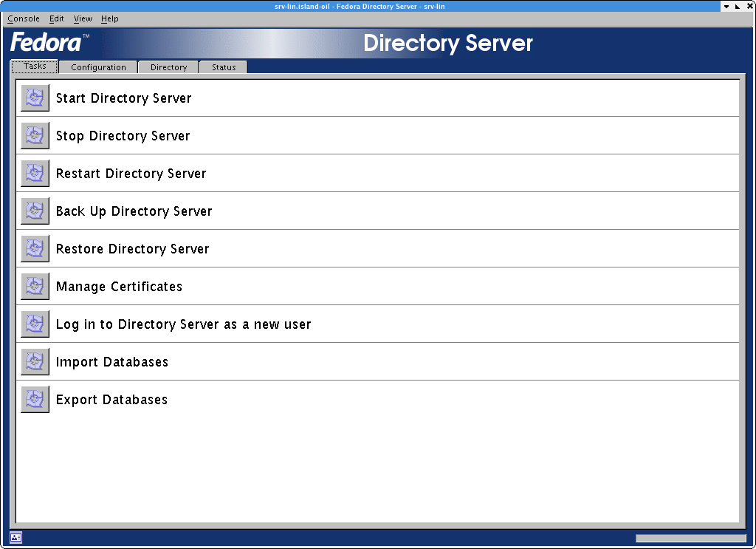Image resolution: width=756 pixels, height=549 pixels.
Task: Click the 'Export Databases' label
Action: pyautogui.click(x=112, y=400)
